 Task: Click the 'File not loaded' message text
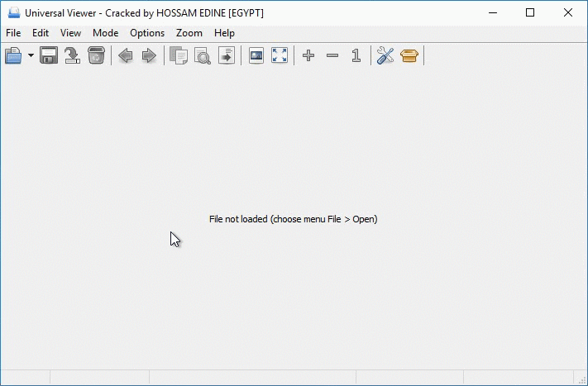click(x=294, y=219)
